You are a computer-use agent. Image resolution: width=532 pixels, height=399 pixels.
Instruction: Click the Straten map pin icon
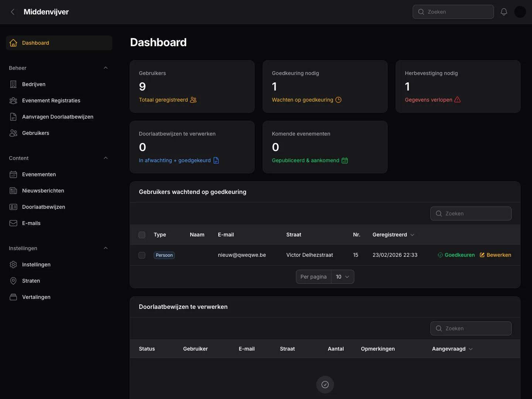coord(13,281)
